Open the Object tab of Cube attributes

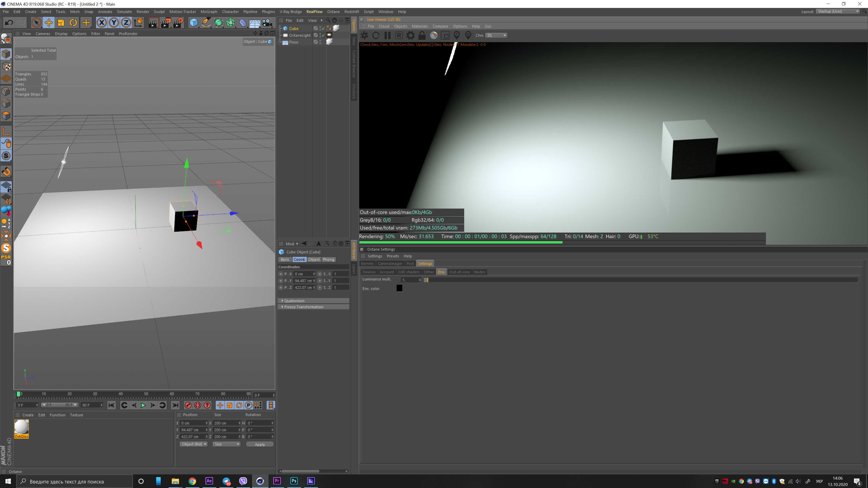[x=314, y=260]
